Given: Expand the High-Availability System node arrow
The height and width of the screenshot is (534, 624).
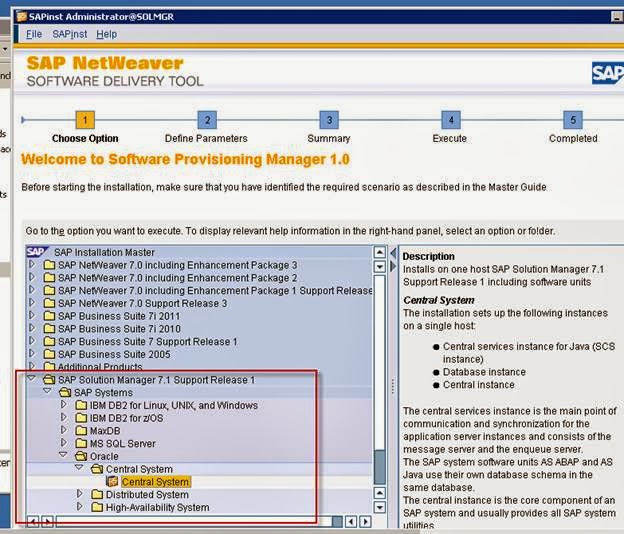Looking at the screenshot, I should coord(80,507).
